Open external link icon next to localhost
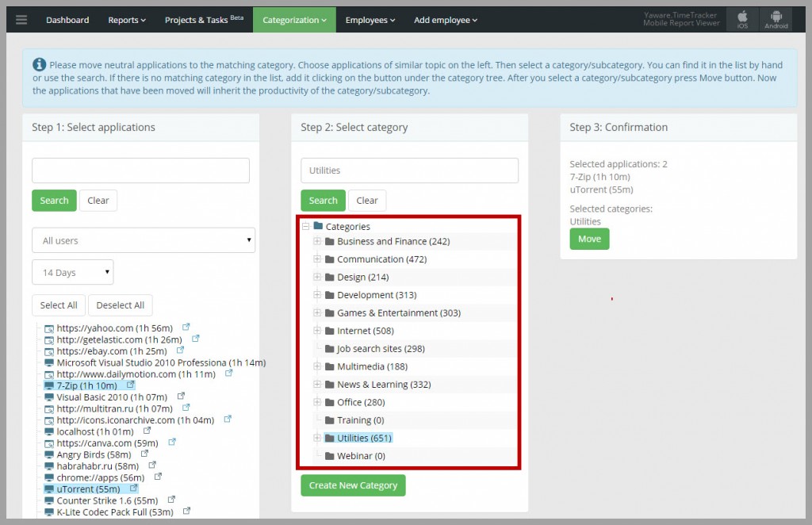 click(147, 431)
